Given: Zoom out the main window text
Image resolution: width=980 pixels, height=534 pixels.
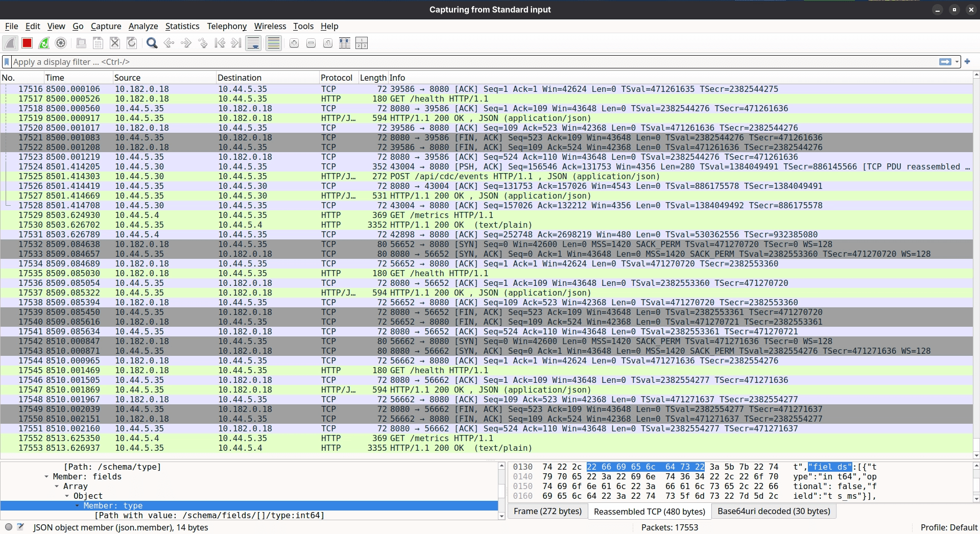Looking at the screenshot, I should pyautogui.click(x=311, y=43).
